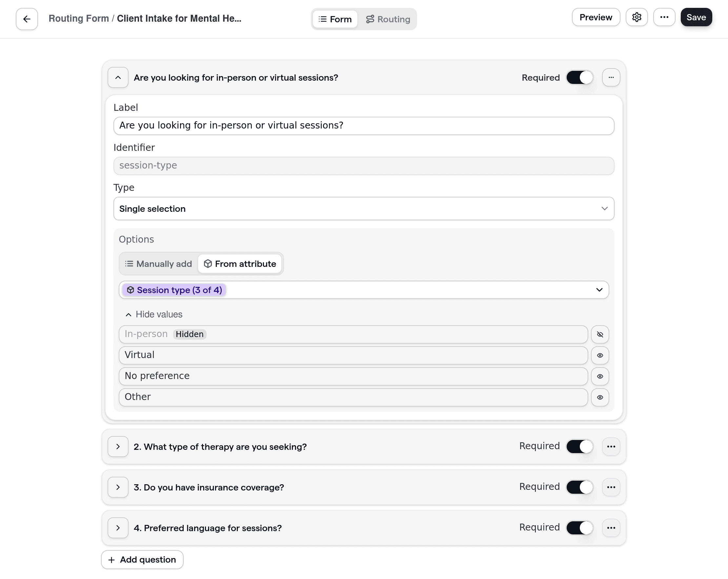Switch to the Form tab
Image resolution: width=728 pixels, height=579 pixels.
click(334, 19)
